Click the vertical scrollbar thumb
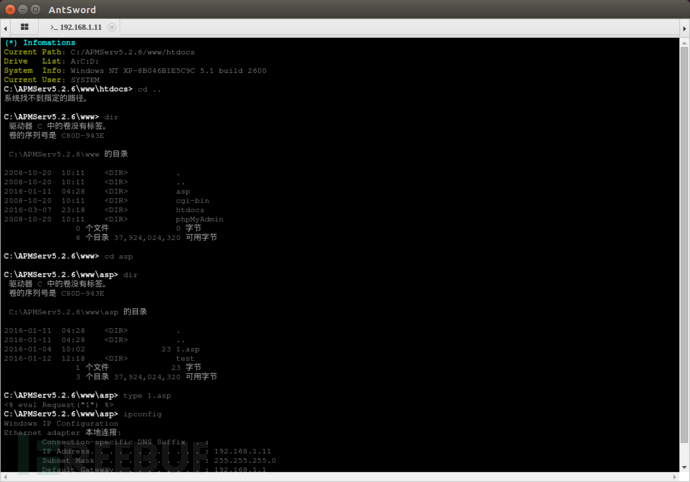The image size is (690, 482). point(684,245)
